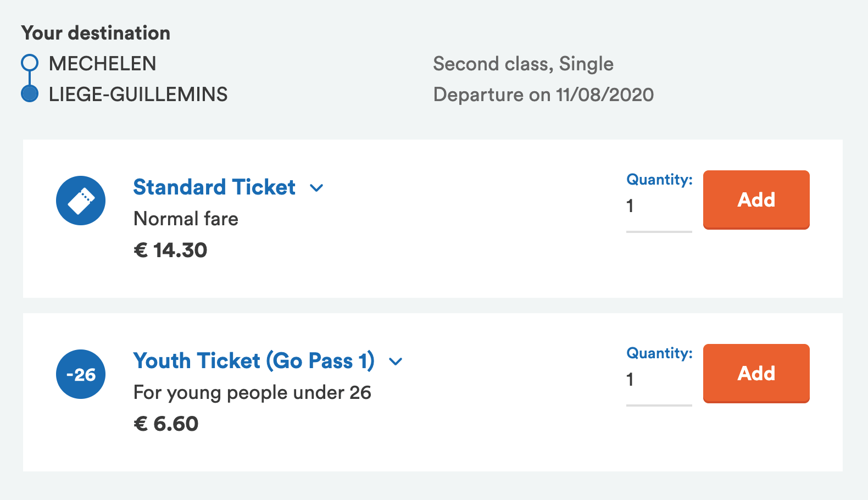Click the For young people under 26 description
Image resolution: width=868 pixels, height=500 pixels.
pyautogui.click(x=253, y=392)
